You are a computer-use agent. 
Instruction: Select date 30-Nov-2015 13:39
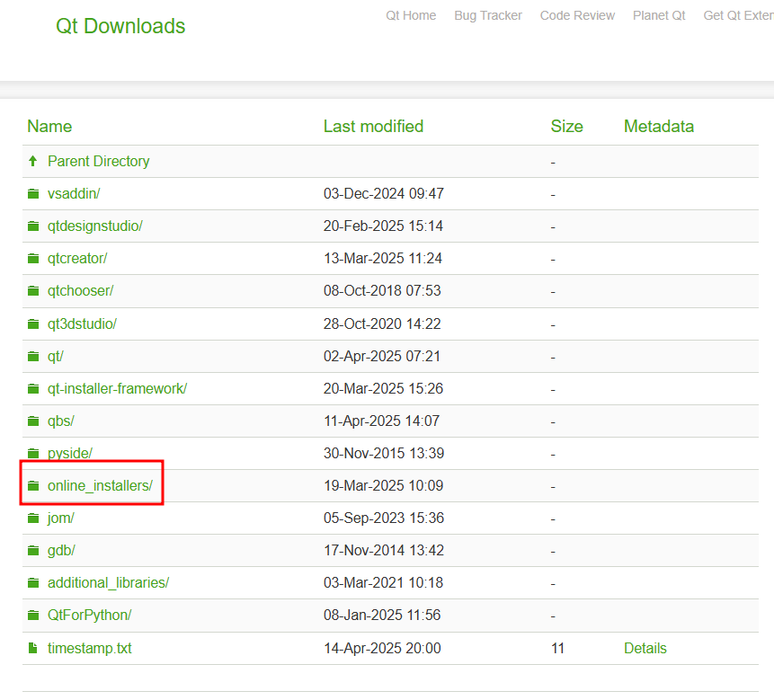[x=384, y=454]
